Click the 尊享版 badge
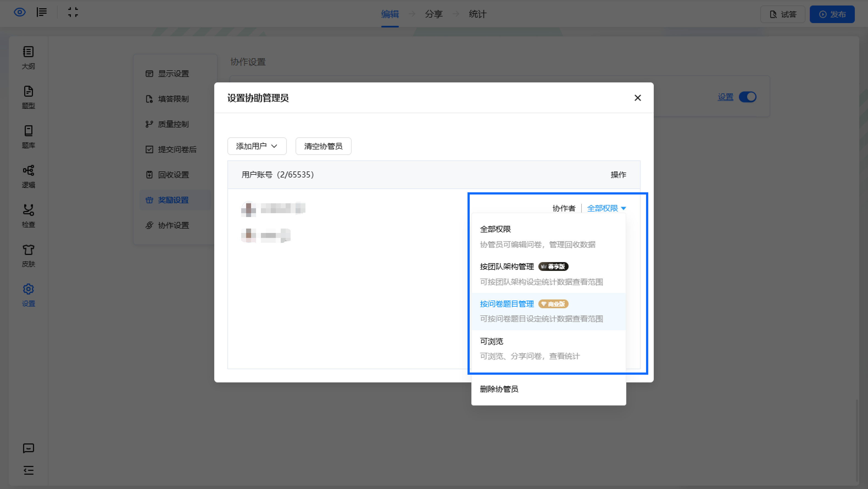Screen dimensions: 868x489 (x=553, y=266)
